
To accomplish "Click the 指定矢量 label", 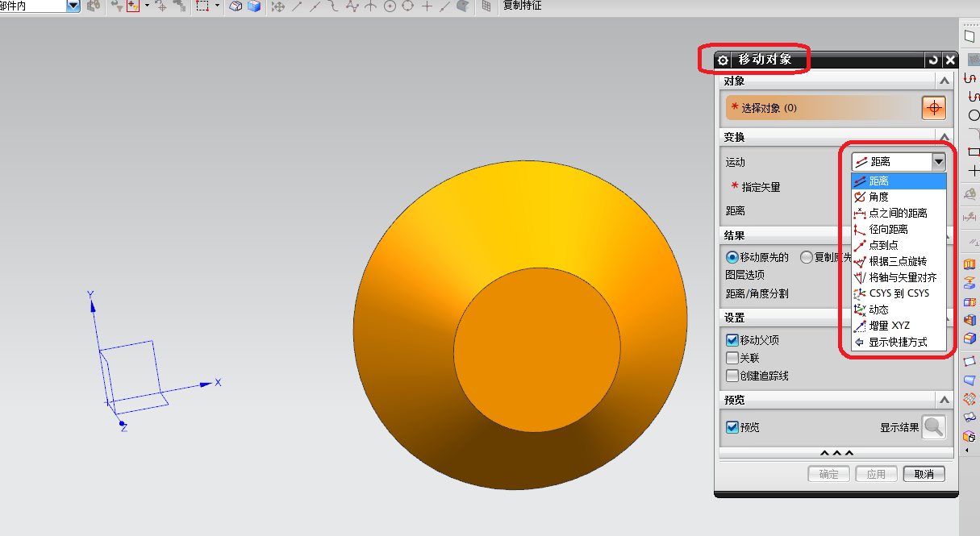I will [x=761, y=187].
